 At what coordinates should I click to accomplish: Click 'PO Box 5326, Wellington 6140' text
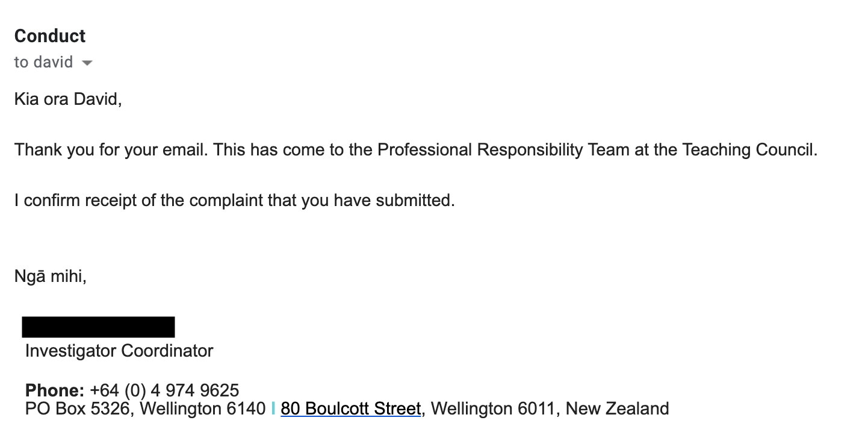[145, 409]
